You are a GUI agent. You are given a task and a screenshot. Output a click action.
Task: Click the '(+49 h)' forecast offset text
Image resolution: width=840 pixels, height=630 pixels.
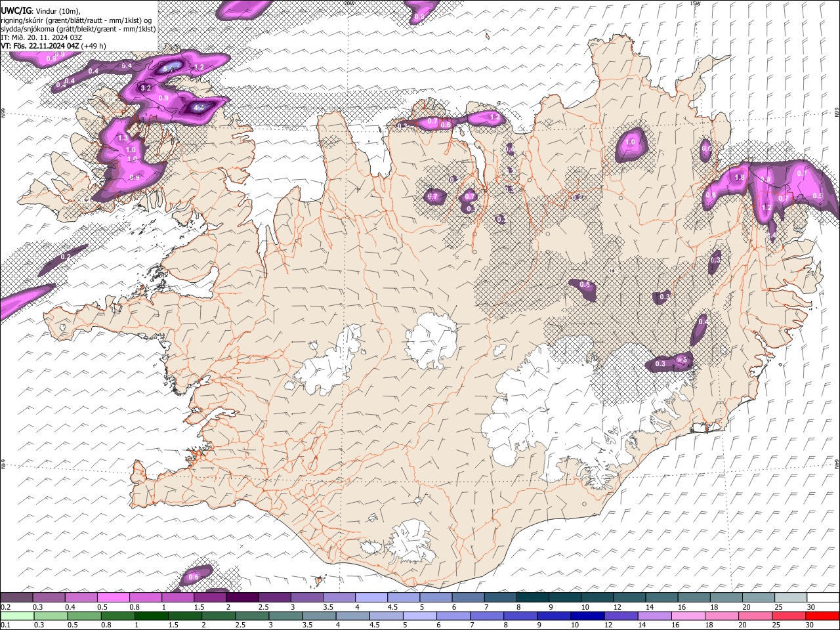click(94, 46)
